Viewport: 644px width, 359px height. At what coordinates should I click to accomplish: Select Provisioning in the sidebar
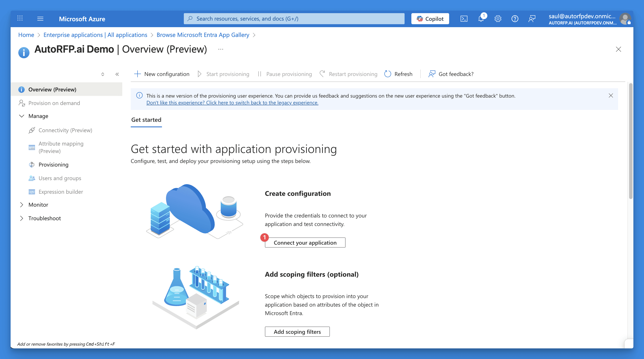click(x=53, y=165)
